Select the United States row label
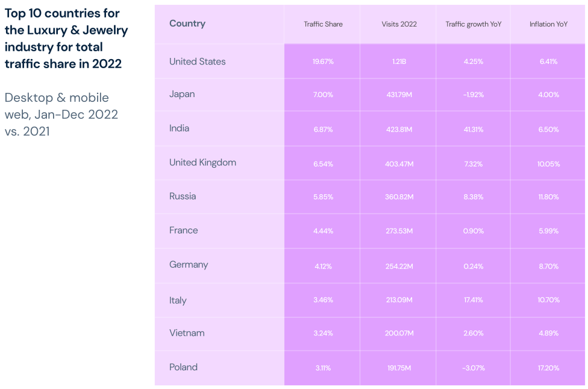This screenshot has width=588, height=389. pyautogui.click(x=198, y=62)
